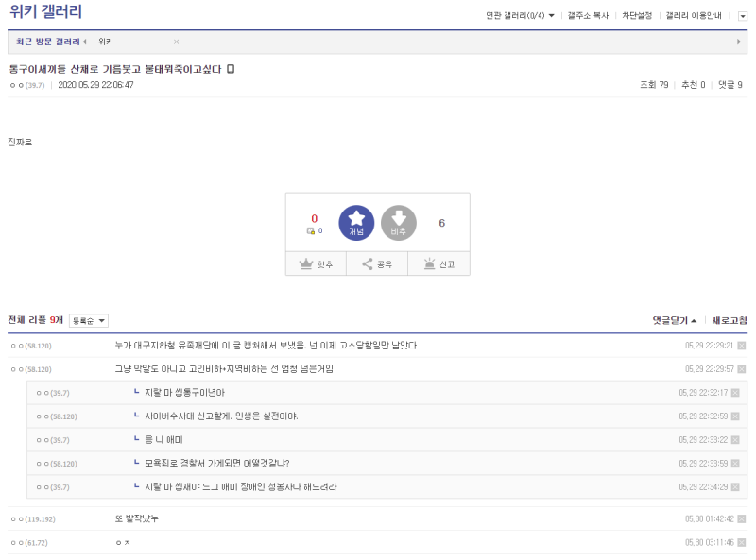The image size is (756, 560).
Task: Click the 조회 79 view count
Action: pyautogui.click(x=654, y=85)
